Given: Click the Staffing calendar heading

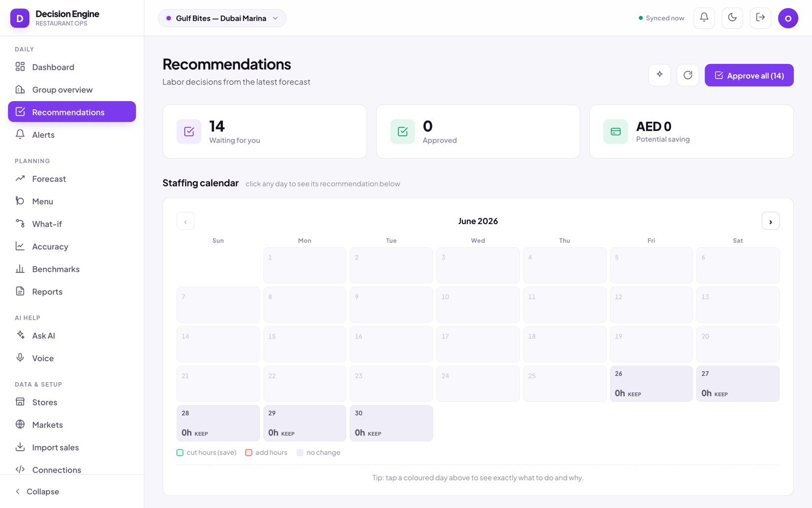Looking at the screenshot, I should [200, 183].
